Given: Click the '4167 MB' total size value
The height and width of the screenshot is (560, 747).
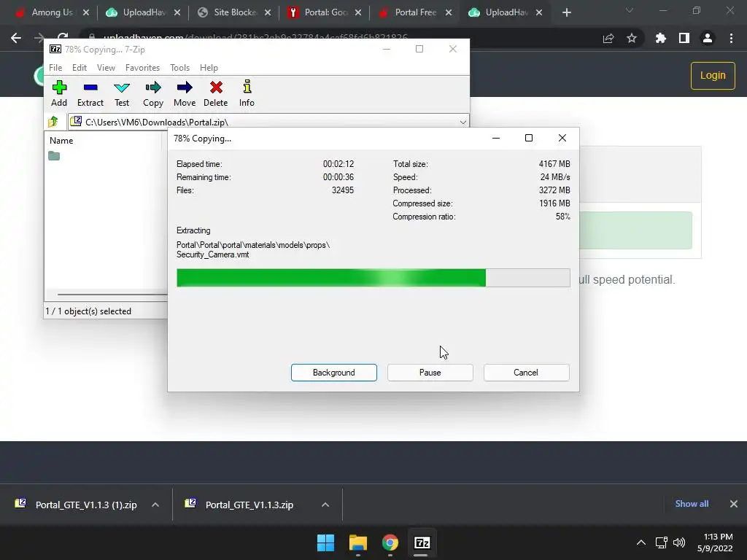Looking at the screenshot, I should pos(554,164).
